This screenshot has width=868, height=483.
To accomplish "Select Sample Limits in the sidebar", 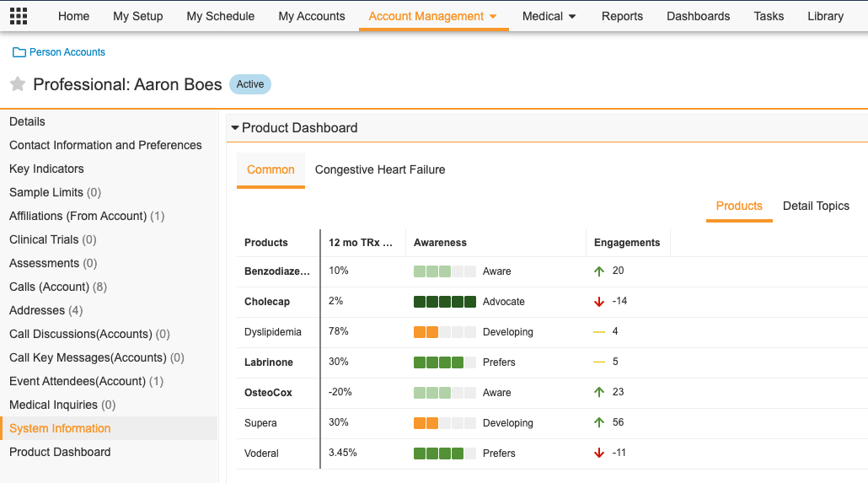I will pyautogui.click(x=46, y=192).
